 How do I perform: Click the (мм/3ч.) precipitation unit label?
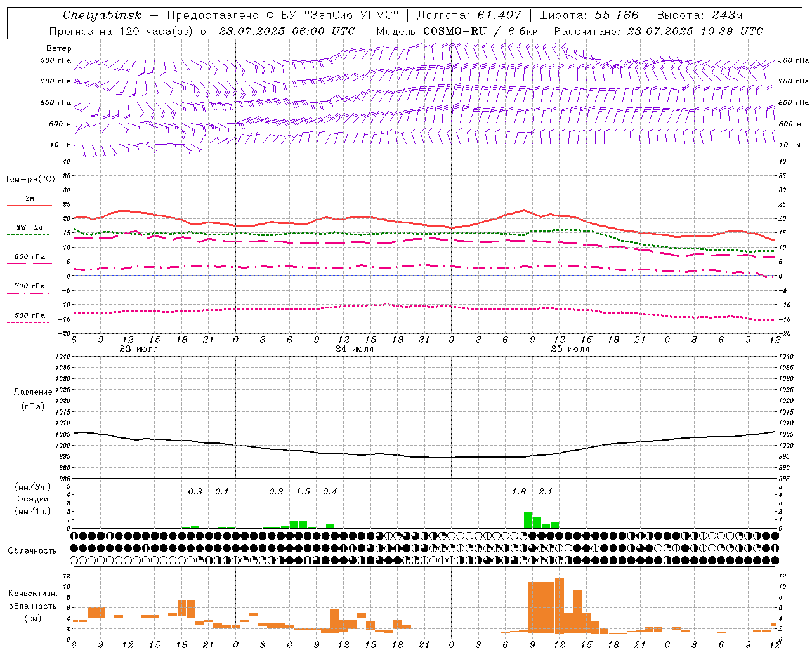[33, 487]
